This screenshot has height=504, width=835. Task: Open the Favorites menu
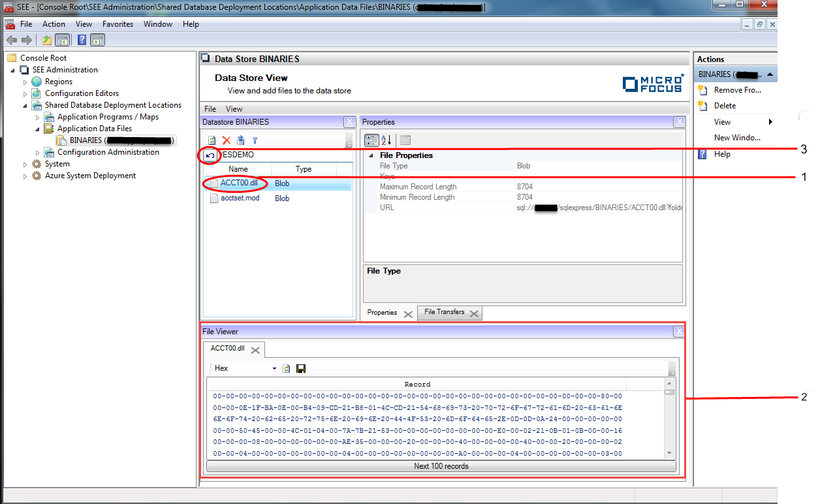(x=118, y=24)
